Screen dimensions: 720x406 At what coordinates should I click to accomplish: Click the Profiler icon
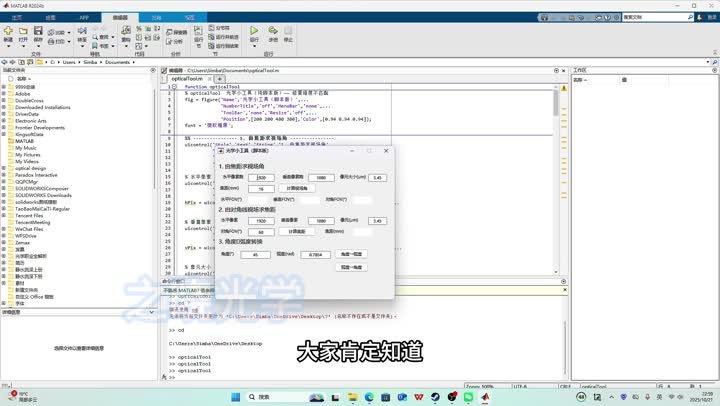pos(169,33)
